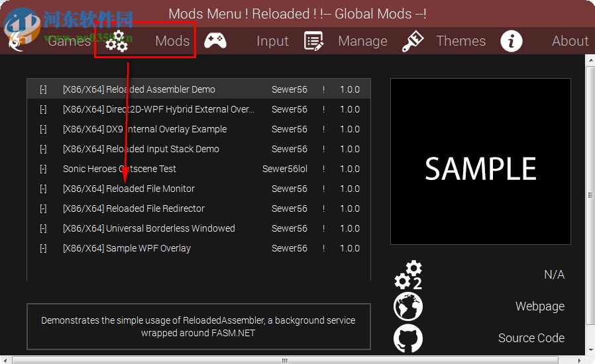Screen dimensions: 595x364
Task: Click version 1.0.0 of Sample WPF Overlay
Action: coord(350,248)
